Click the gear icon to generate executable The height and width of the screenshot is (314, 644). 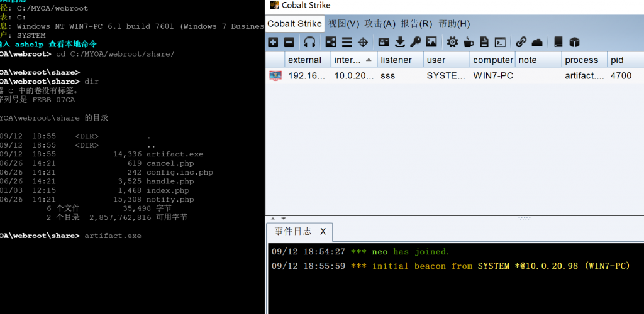click(x=452, y=42)
